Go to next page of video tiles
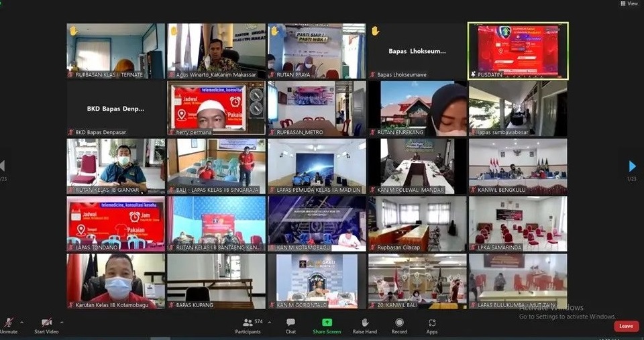Viewport: 644px width, 340px height. pyautogui.click(x=632, y=166)
